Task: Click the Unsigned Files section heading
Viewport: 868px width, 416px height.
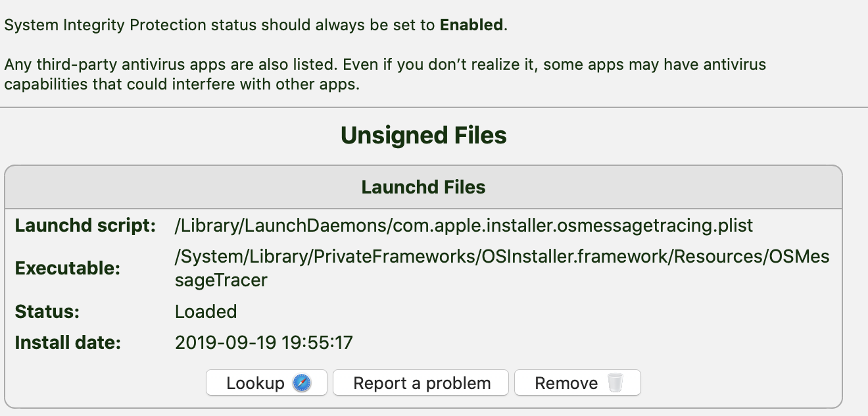Action: pyautogui.click(x=423, y=136)
